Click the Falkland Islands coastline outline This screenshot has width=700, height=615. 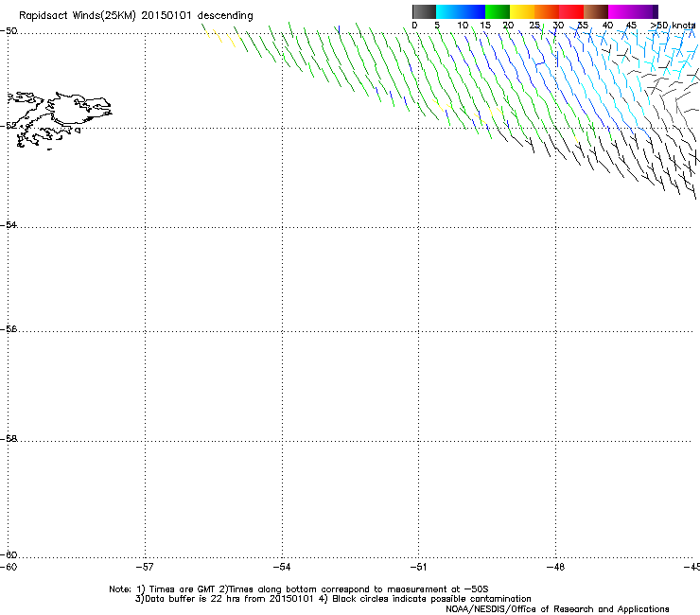click(x=60, y=120)
